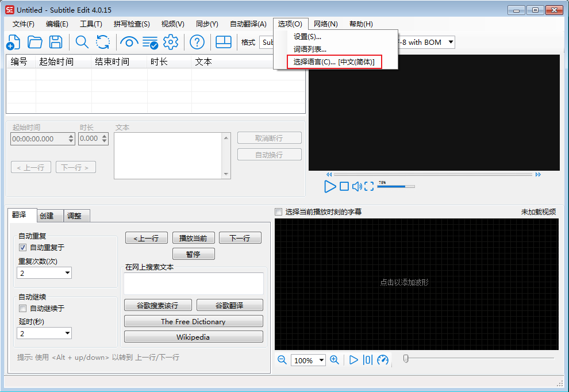Uncheck the 自动重复于 checkbox
This screenshot has height=392, width=569.
[23, 248]
